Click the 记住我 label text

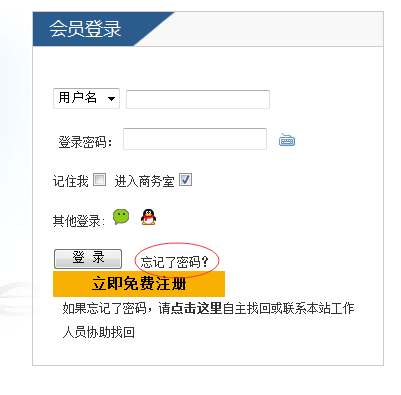[x=71, y=181]
